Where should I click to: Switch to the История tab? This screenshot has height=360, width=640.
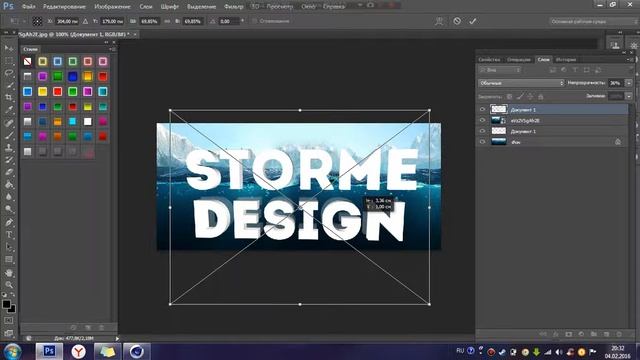[566, 60]
